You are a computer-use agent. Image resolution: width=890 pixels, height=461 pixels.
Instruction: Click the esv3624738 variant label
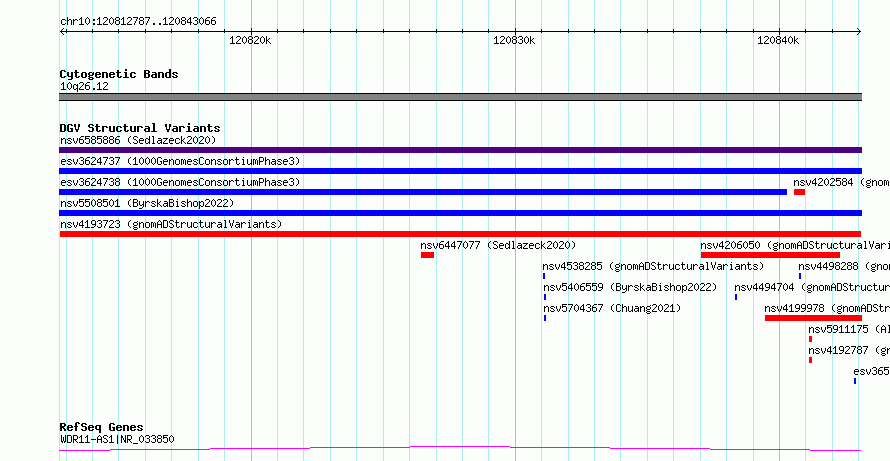(180, 182)
